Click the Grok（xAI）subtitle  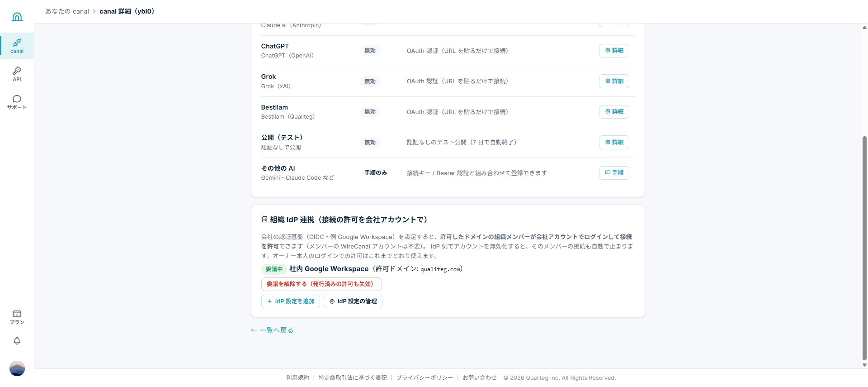(x=276, y=86)
